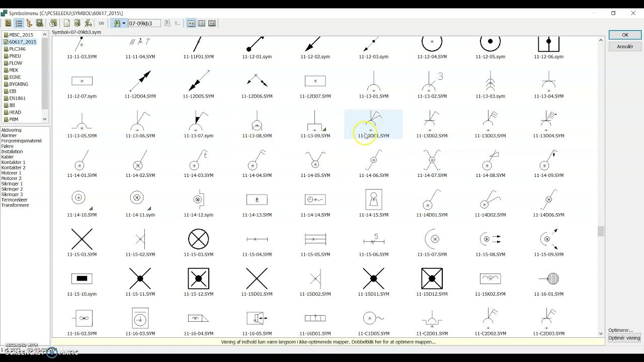Click the down arrow of the folder list scrollbar
Screen dimensions: 644x362
coord(45,119)
